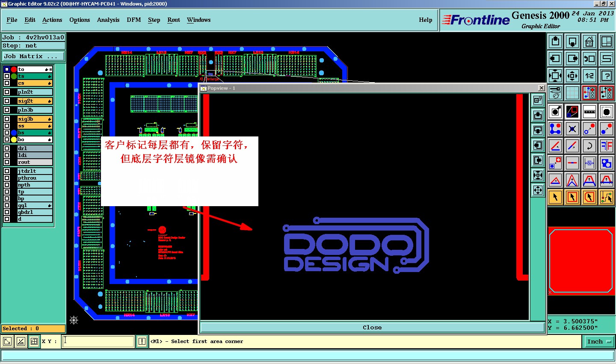Click the exclamation mark icon by XY field
The width and height of the screenshot is (616, 364).
pos(142,341)
